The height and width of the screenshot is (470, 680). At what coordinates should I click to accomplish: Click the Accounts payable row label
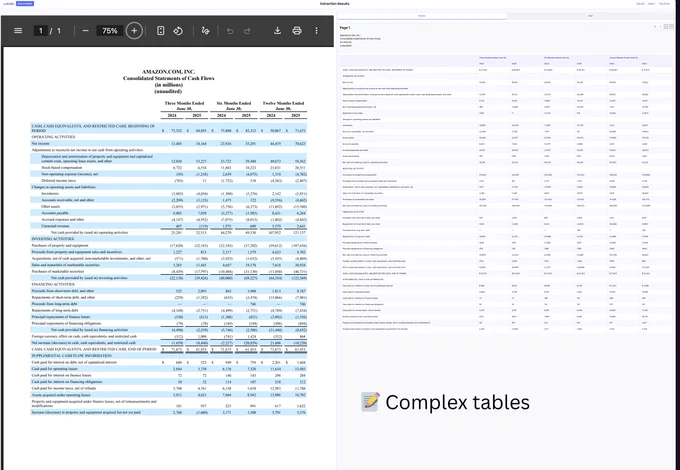[x=55, y=213]
